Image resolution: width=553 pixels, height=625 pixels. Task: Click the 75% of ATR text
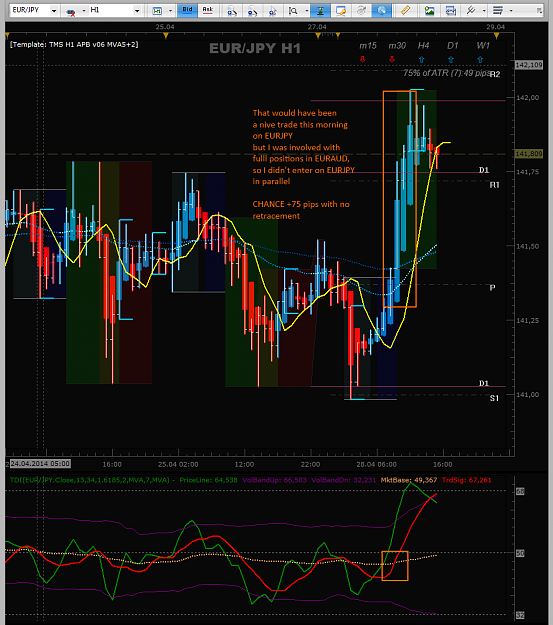pos(446,73)
